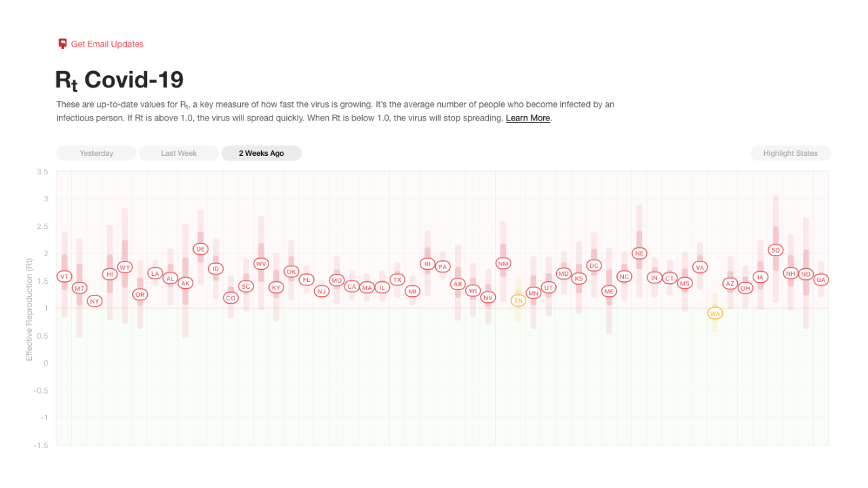Select the DE state marker

point(200,249)
